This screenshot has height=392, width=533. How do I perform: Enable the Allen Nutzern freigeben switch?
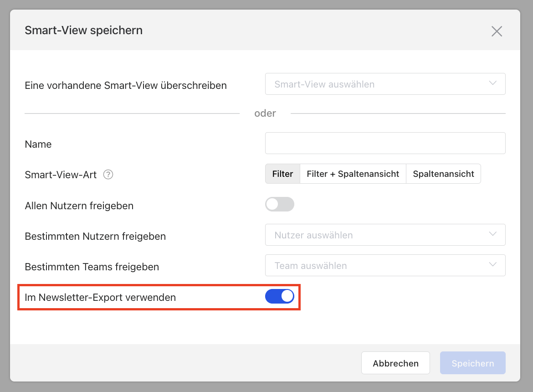[x=279, y=204]
